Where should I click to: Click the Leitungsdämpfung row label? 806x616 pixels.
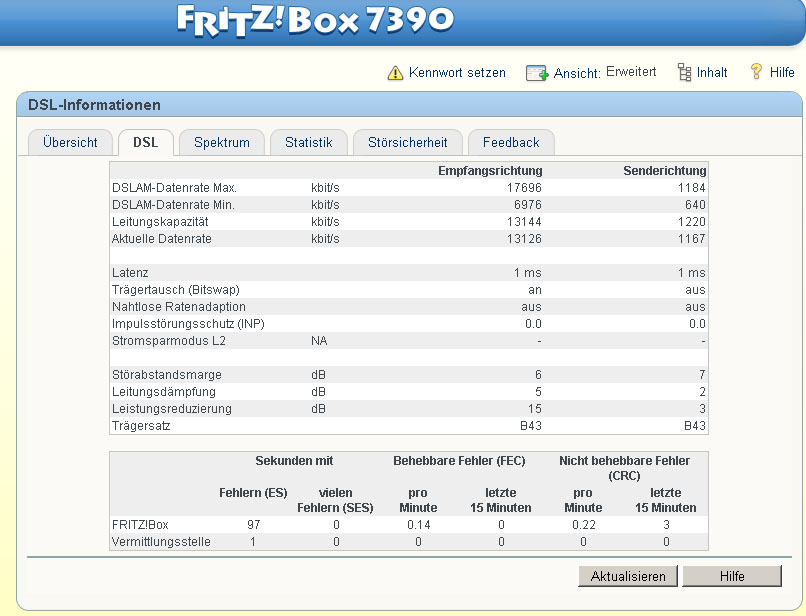pyautogui.click(x=164, y=391)
